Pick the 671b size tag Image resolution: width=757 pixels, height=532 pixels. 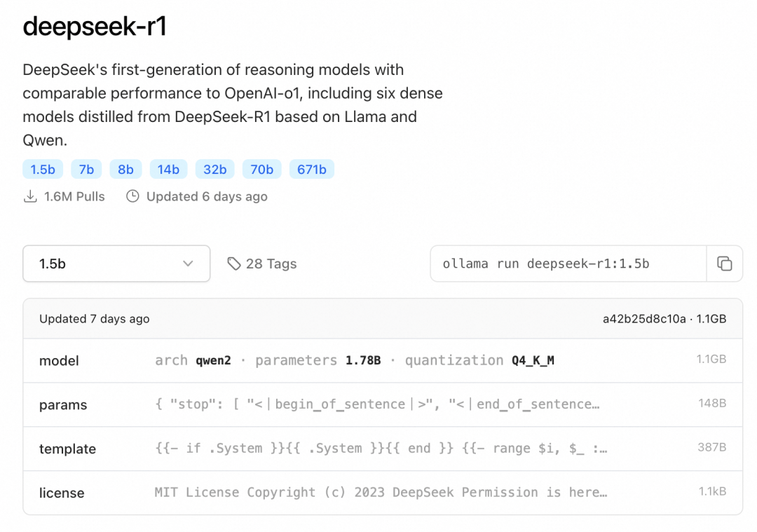[x=312, y=169]
